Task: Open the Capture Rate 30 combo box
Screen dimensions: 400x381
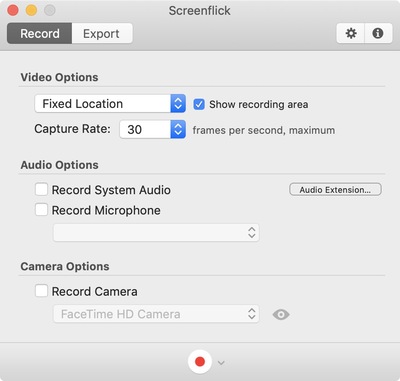Action: click(153, 129)
